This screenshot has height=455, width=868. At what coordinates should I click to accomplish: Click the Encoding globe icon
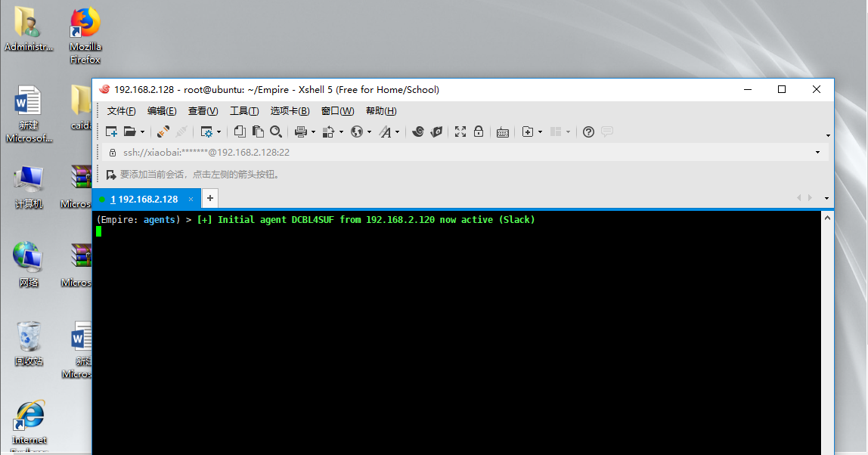(x=357, y=132)
